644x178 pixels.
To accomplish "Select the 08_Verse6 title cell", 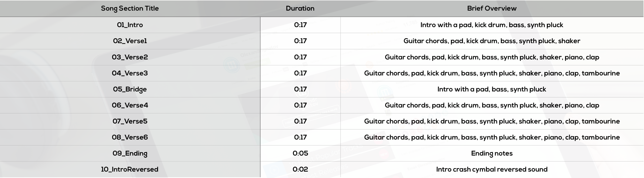I will tap(130, 137).
